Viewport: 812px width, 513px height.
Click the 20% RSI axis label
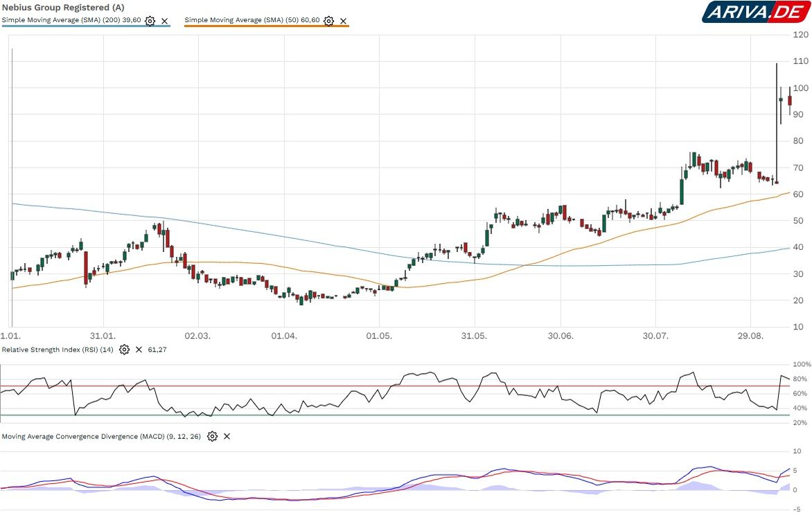tap(800, 423)
